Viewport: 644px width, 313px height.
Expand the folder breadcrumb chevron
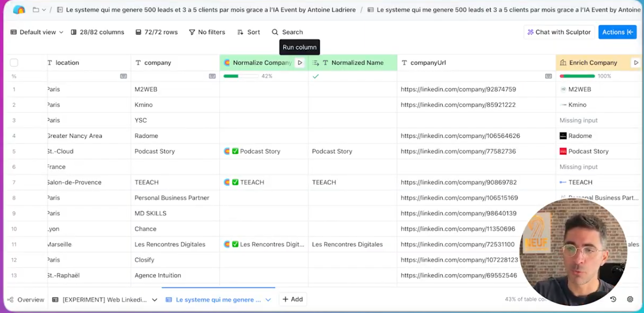coord(44,9)
